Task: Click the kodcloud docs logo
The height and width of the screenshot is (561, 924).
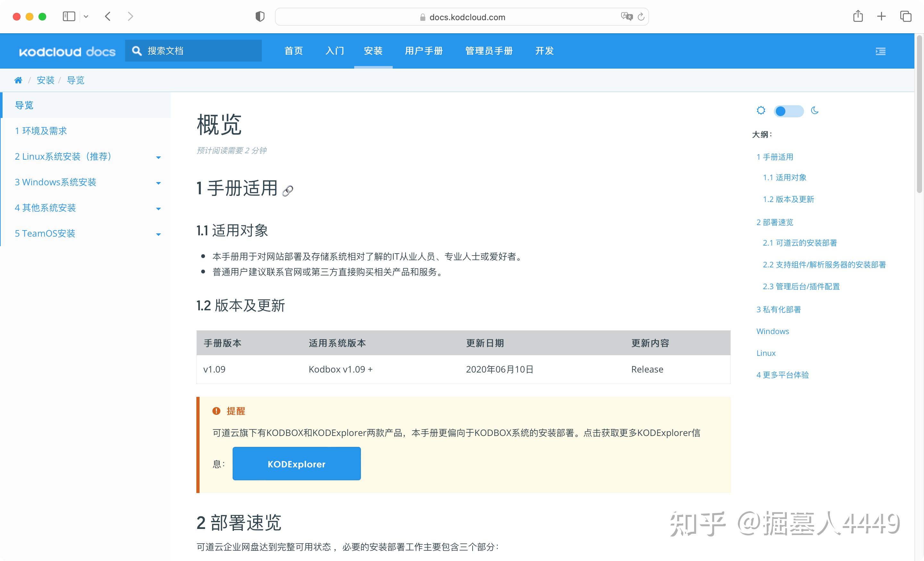Action: pos(67,51)
